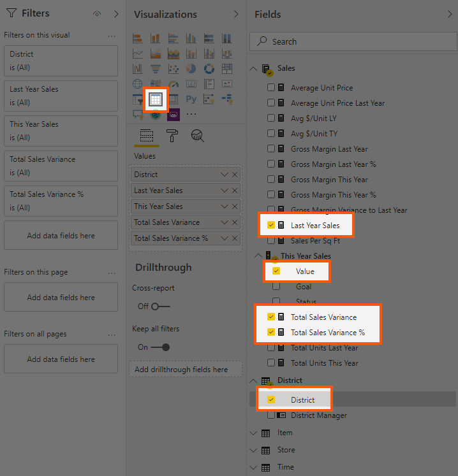Select the Stacked column chart visual
This screenshot has height=476, width=458.
click(x=155, y=39)
